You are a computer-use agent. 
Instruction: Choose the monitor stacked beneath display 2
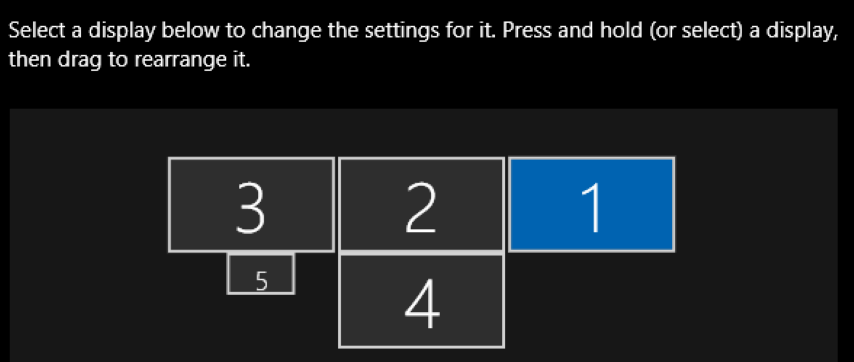tap(421, 300)
